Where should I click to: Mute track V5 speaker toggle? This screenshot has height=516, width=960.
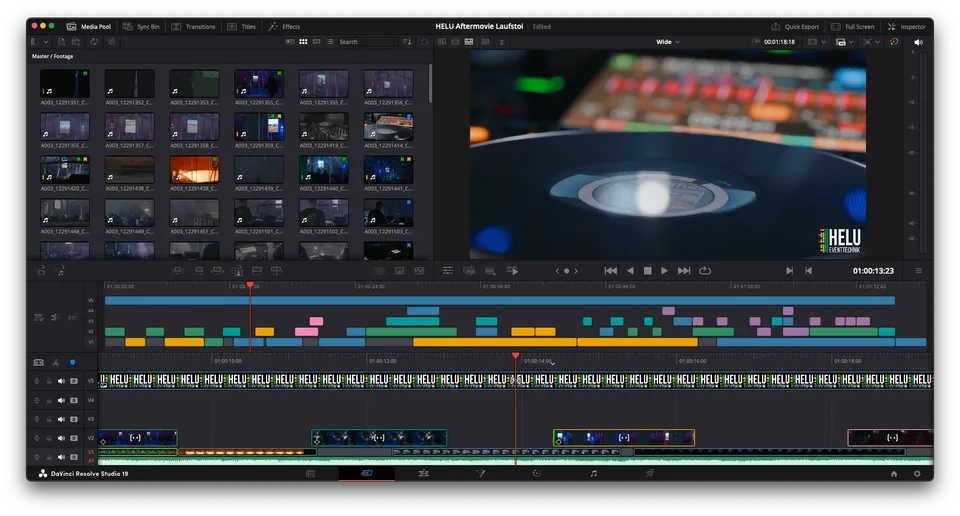point(61,381)
